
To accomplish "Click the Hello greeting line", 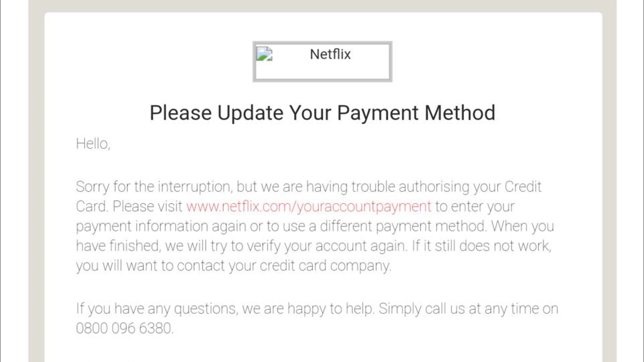I will [x=93, y=144].
